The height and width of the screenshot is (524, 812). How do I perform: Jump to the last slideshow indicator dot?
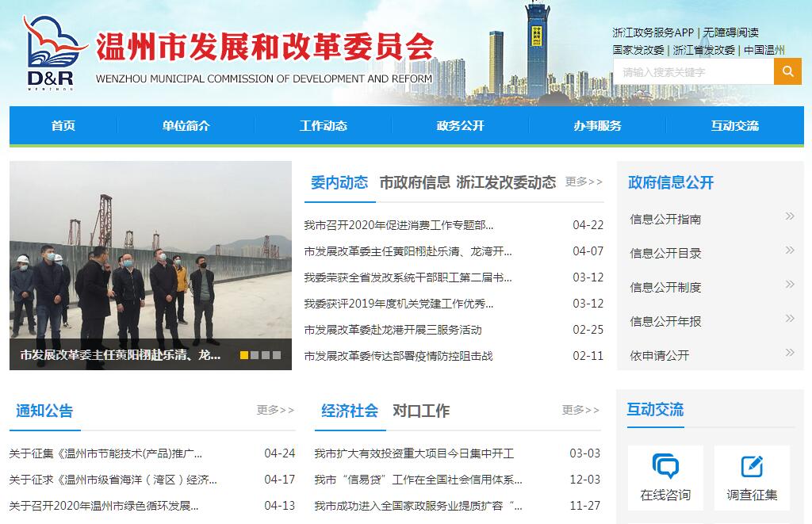point(277,355)
